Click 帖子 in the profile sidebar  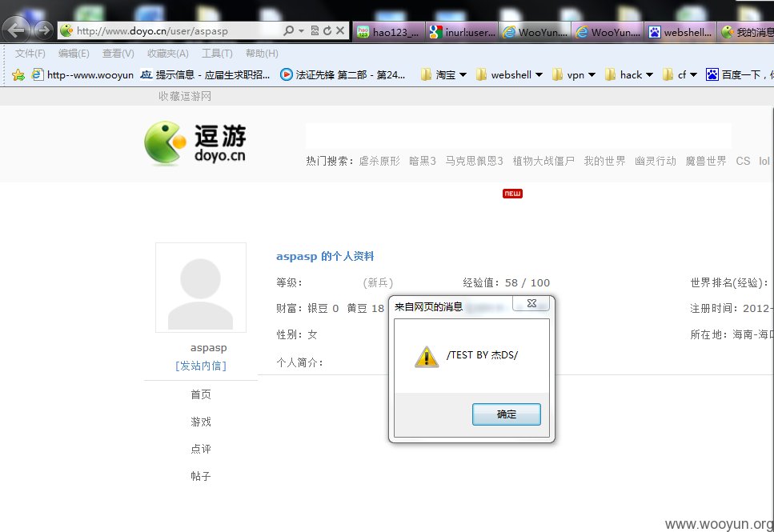[201, 476]
